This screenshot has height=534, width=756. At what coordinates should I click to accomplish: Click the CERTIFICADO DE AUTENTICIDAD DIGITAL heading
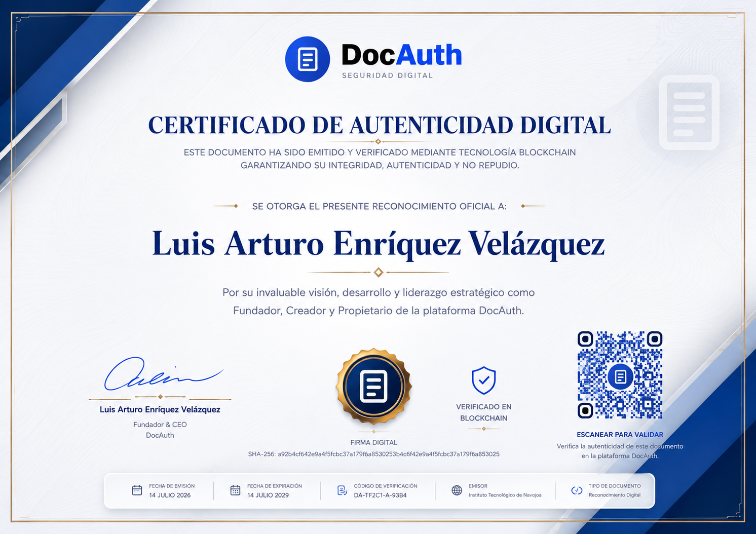(380, 125)
